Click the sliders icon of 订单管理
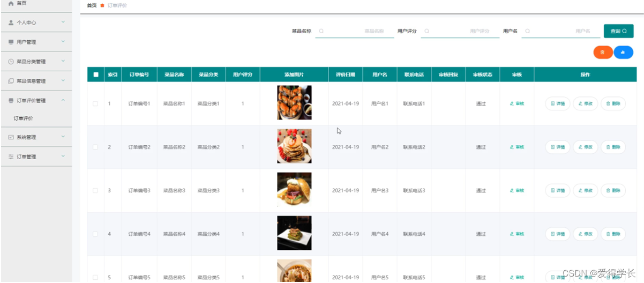 point(11,157)
